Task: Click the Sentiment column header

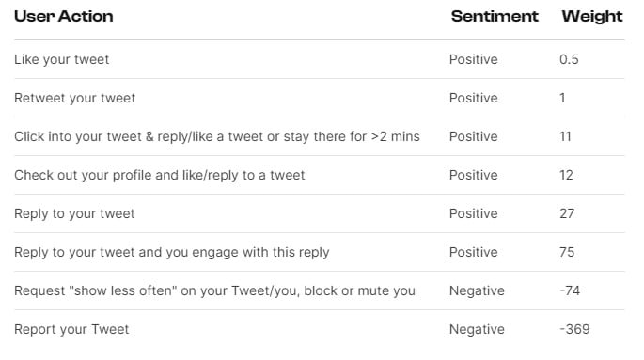Action: pyautogui.click(x=495, y=16)
